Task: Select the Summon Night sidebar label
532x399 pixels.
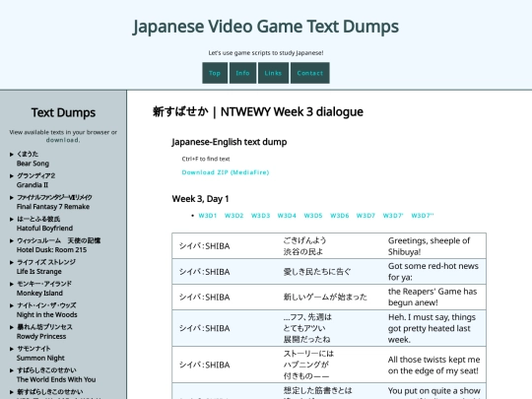Action: pyautogui.click(x=40, y=358)
